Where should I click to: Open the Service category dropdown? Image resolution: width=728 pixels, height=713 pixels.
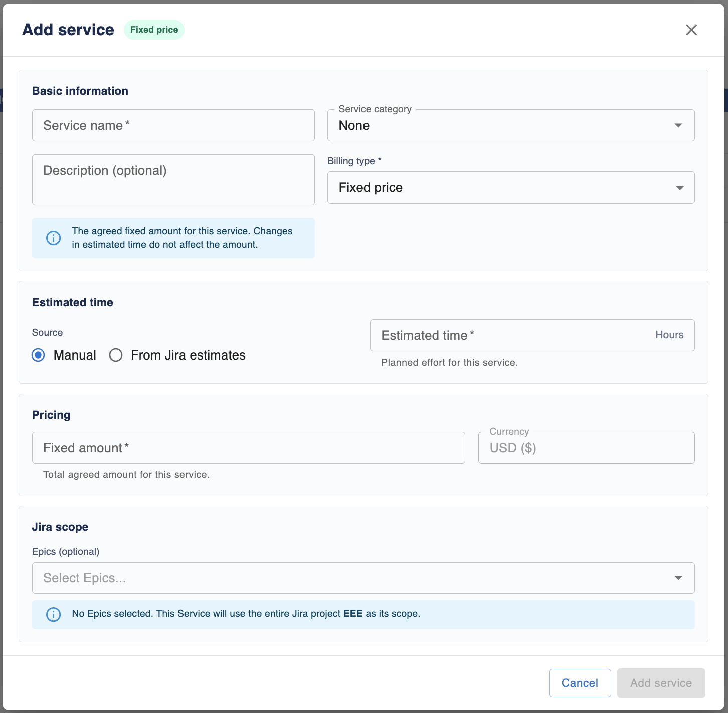tap(511, 125)
